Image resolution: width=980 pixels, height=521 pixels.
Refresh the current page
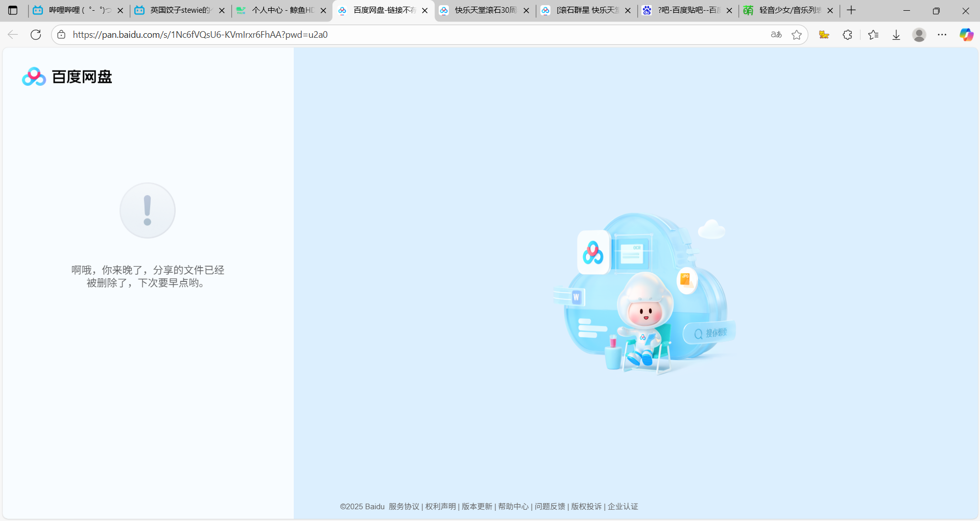click(36, 35)
